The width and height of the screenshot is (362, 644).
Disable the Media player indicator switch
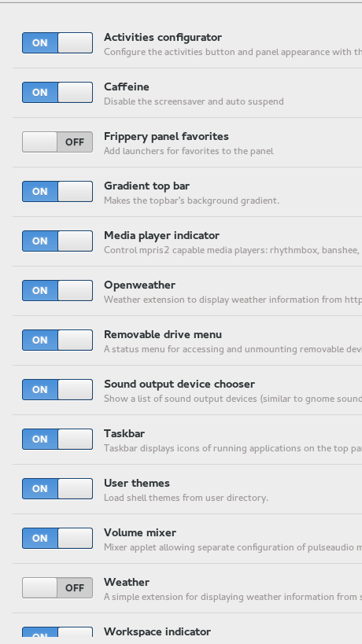(57, 241)
